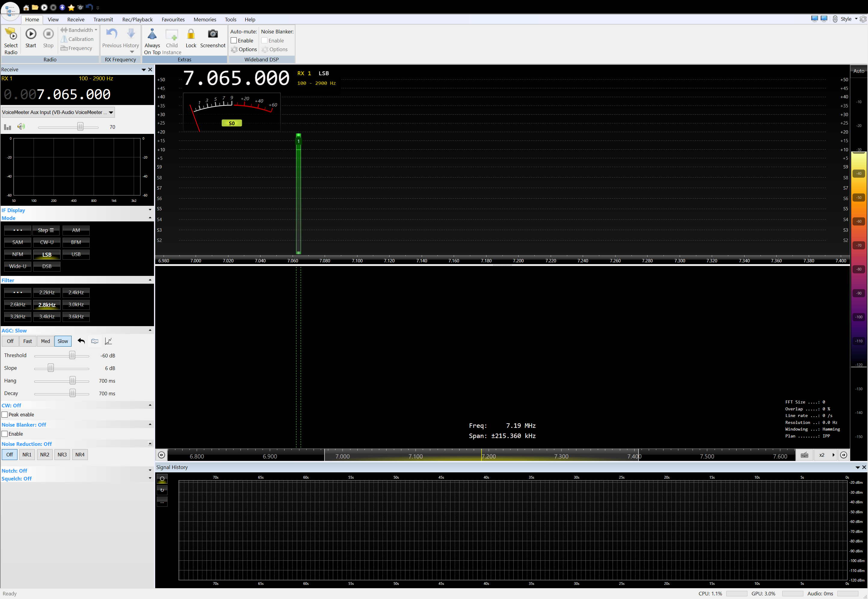Open the waterfall keyboard icon button
This screenshot has height=599, width=868.
(804, 455)
